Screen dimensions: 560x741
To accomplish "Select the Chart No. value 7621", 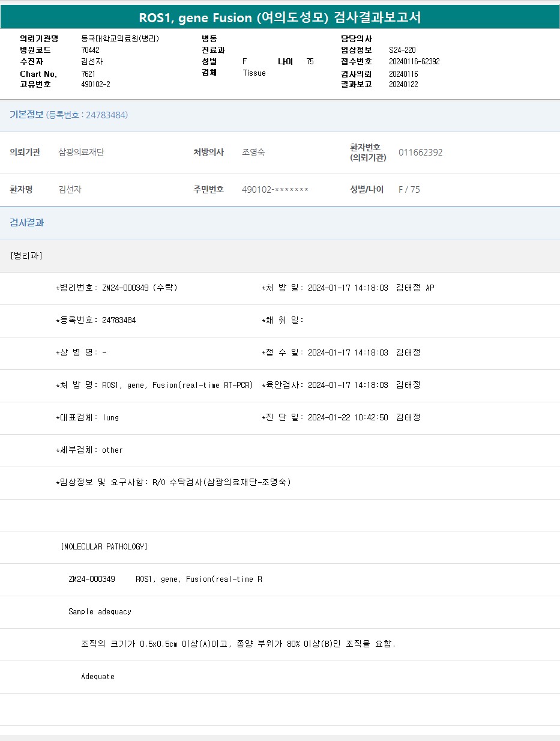I will (x=88, y=74).
